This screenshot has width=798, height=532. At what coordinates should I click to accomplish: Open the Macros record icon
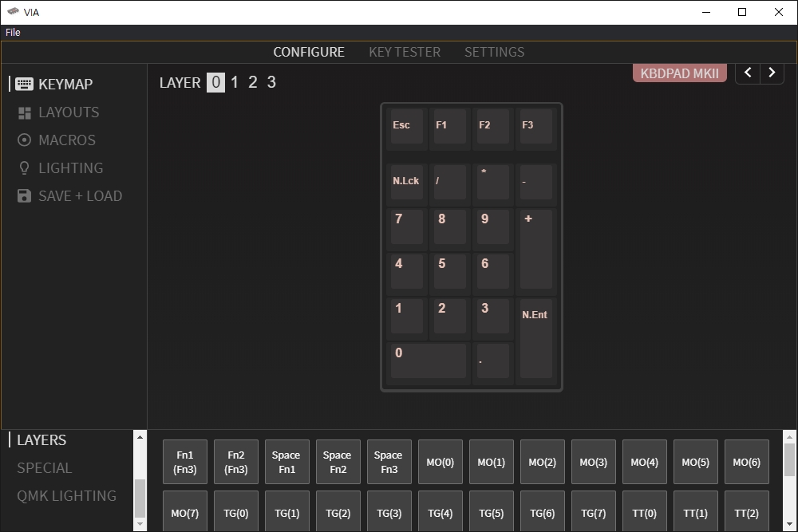[25, 140]
